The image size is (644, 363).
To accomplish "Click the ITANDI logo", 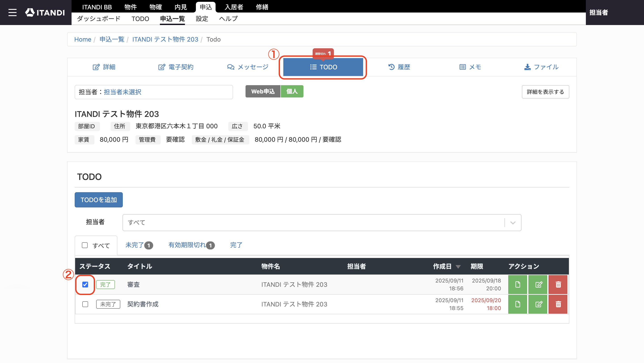I will [x=45, y=13].
